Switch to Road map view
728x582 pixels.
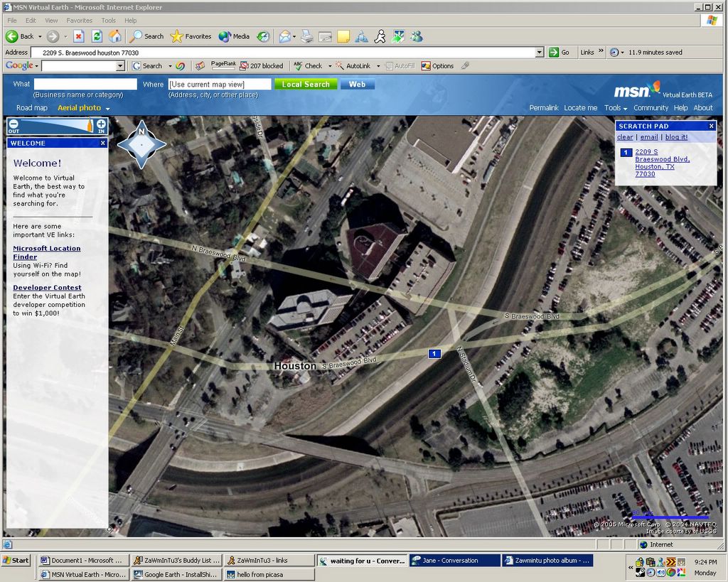32,108
